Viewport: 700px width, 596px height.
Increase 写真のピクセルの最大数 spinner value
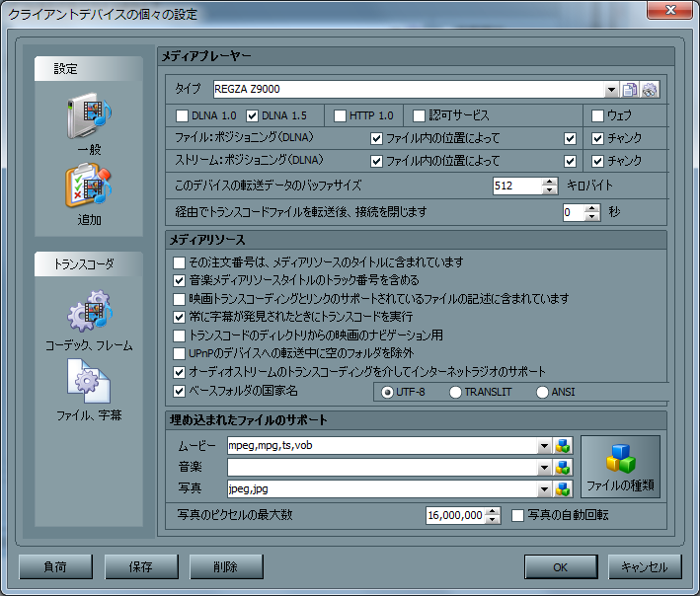point(493,512)
